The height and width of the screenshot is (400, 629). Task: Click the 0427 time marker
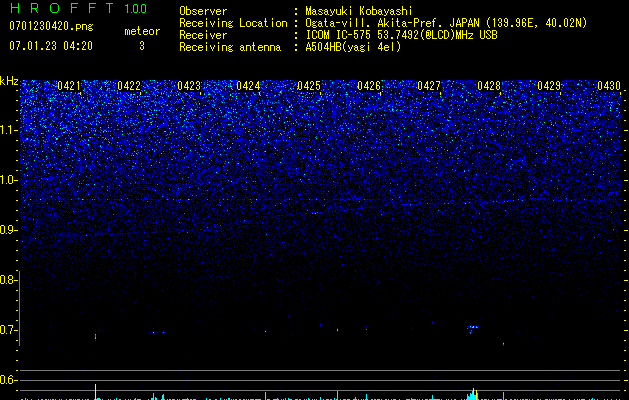[429, 86]
